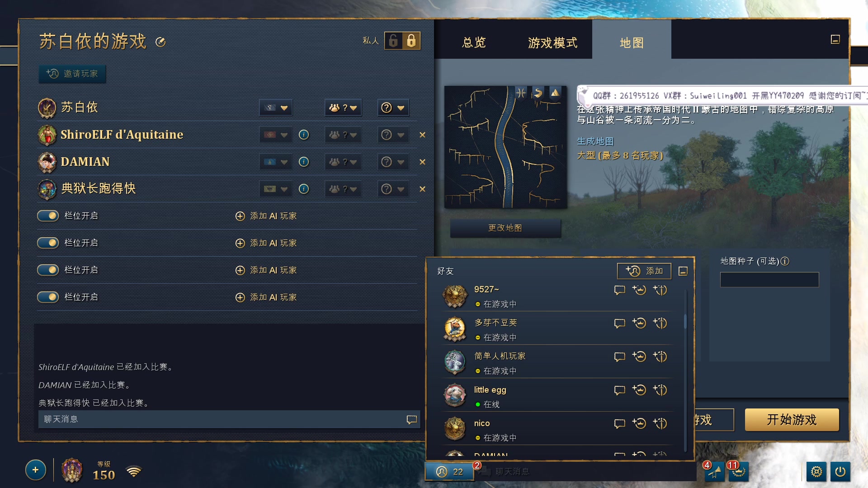The image size is (868, 488).
Task: Open the team selection dropdown for 苏白依
Action: pos(343,108)
